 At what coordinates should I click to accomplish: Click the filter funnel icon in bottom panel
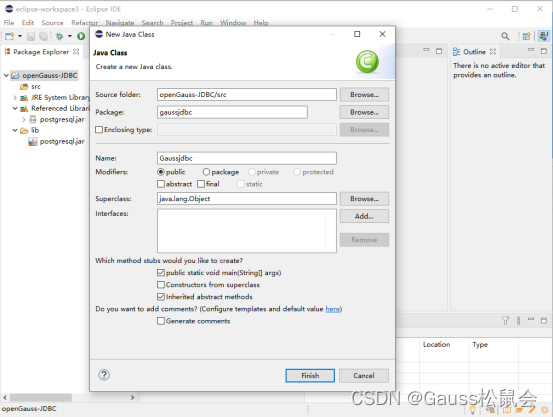click(x=505, y=320)
